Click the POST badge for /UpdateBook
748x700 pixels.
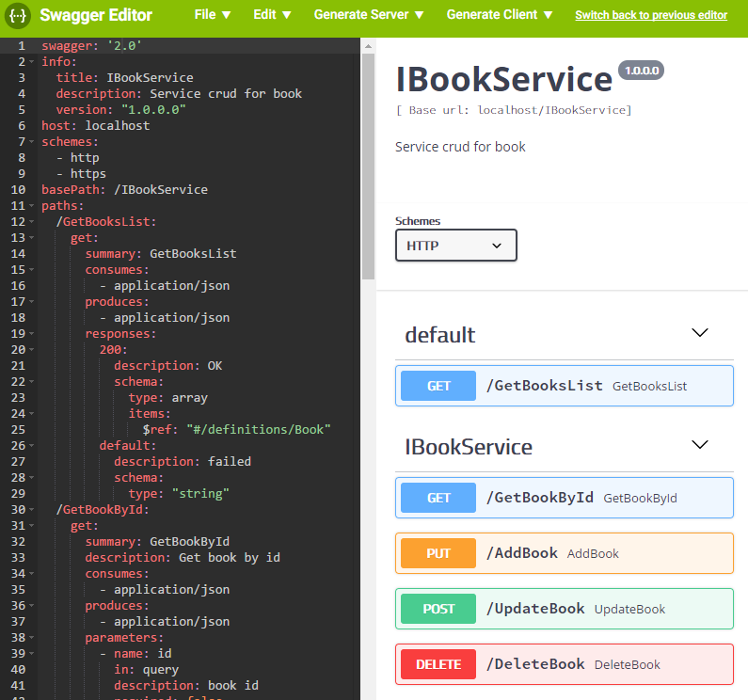click(x=438, y=609)
